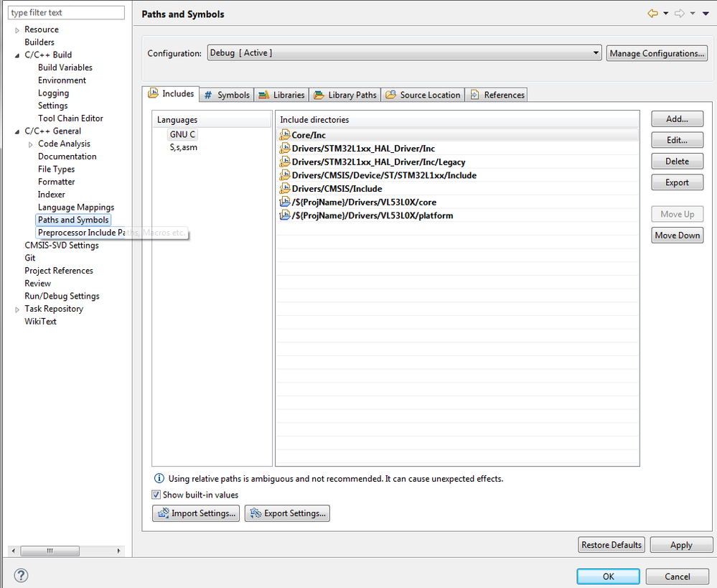Open Tool Chain Editor tree item
Screen dimensions: 717x588
[x=70, y=118]
